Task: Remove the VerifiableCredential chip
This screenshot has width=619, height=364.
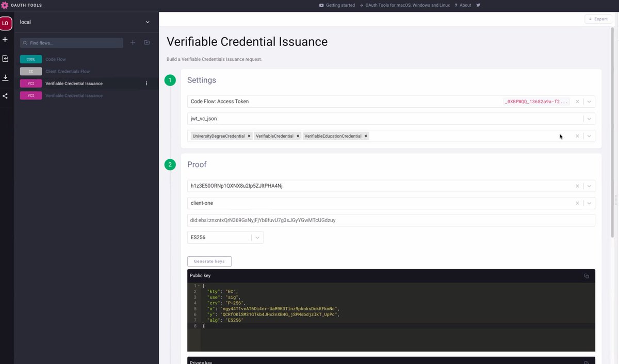Action: tap(297, 136)
